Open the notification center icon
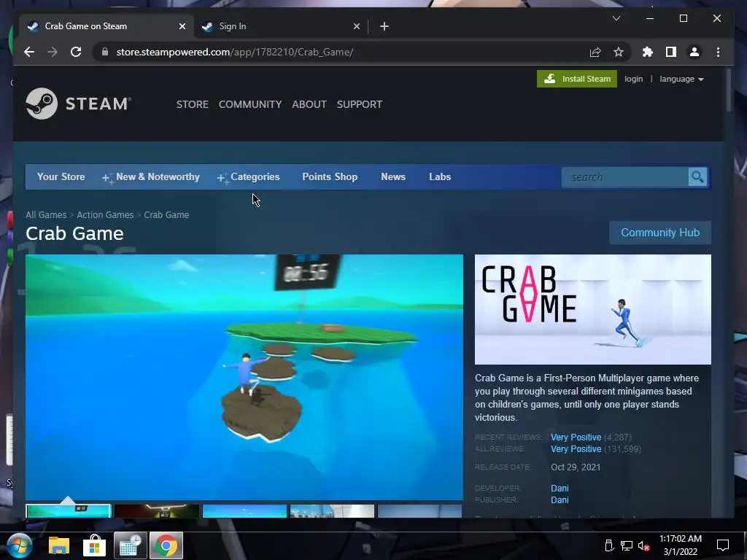Screen dimensions: 747x560 (x=723, y=545)
